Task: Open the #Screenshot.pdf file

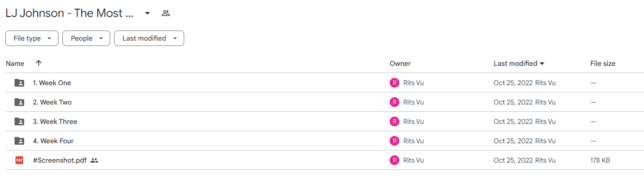Action: (59, 160)
